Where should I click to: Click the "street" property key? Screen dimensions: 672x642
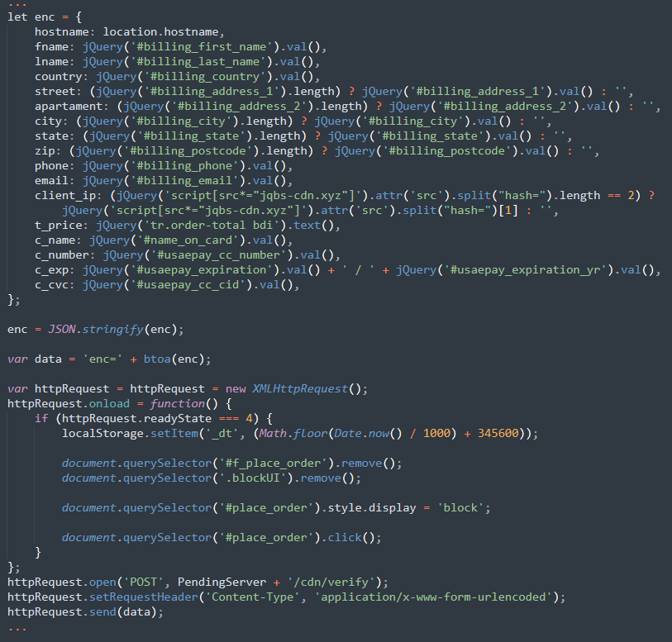[55, 92]
